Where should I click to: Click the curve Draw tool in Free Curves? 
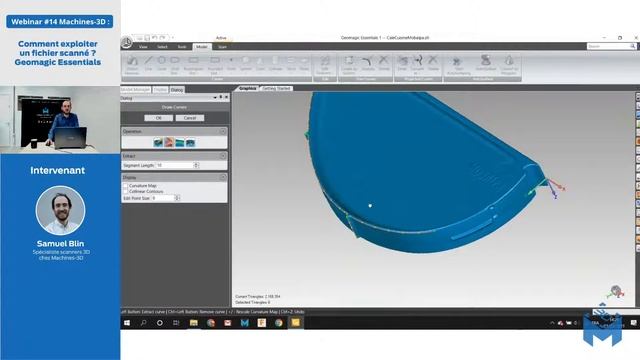click(367, 63)
